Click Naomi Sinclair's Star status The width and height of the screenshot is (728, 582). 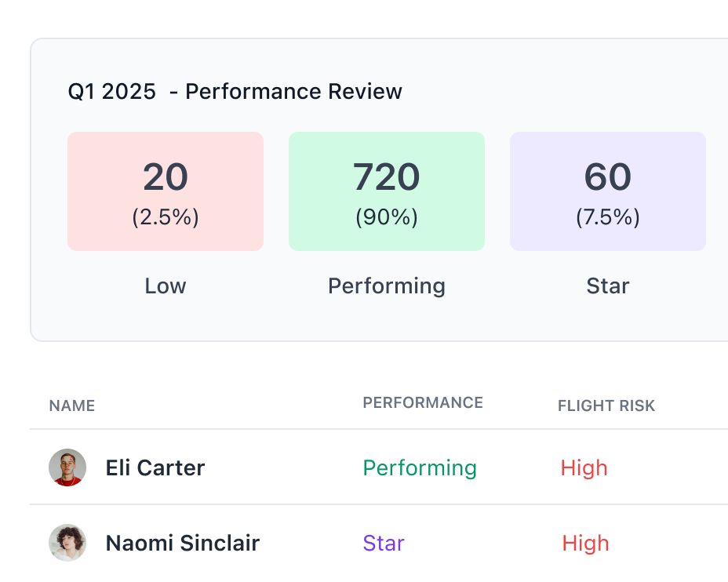click(x=384, y=543)
